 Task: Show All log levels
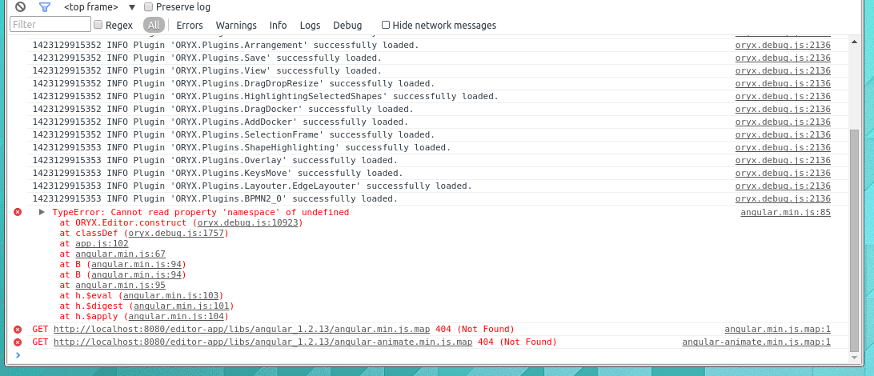pos(154,25)
